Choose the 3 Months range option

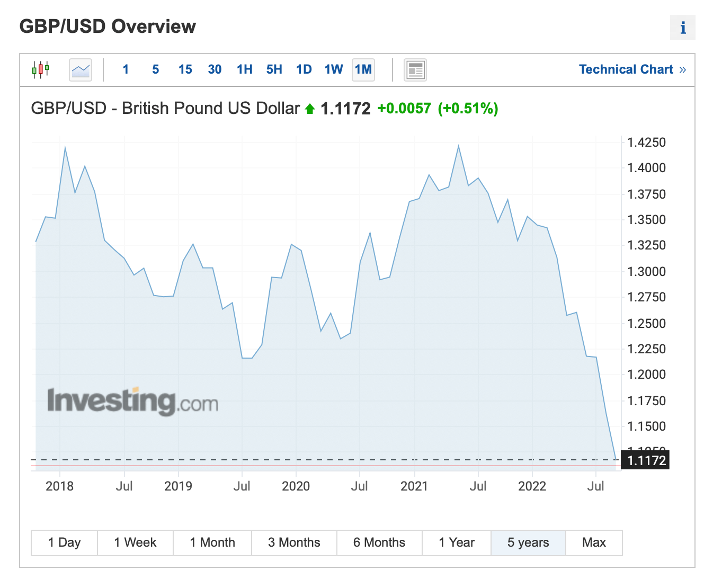click(294, 542)
